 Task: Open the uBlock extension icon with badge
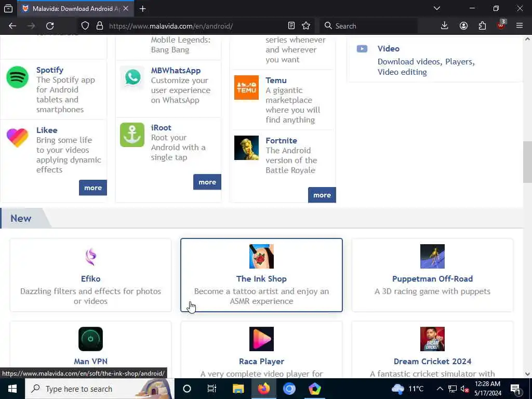tap(501, 25)
